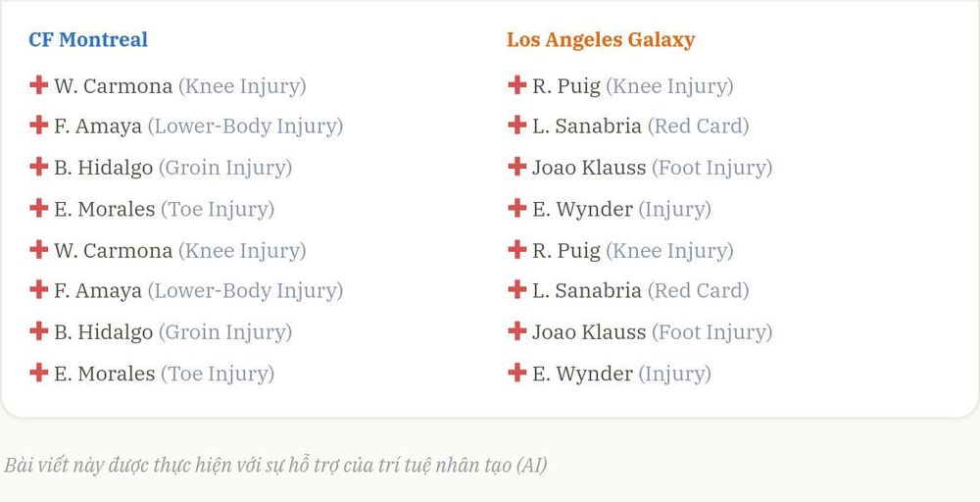Click the red cross beside last E. Morales entry
980x502 pixels.
click(39, 373)
